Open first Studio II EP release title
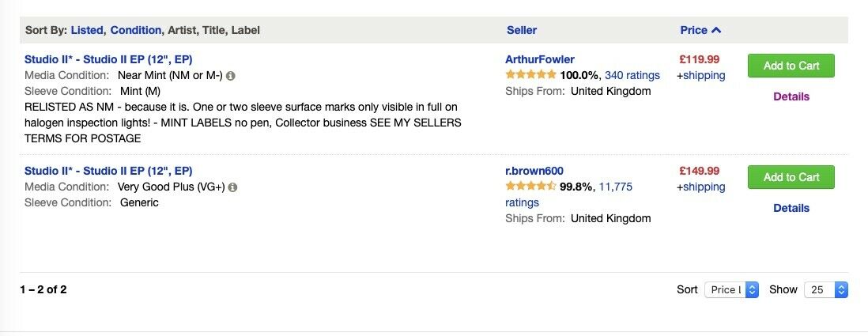 coord(108,60)
